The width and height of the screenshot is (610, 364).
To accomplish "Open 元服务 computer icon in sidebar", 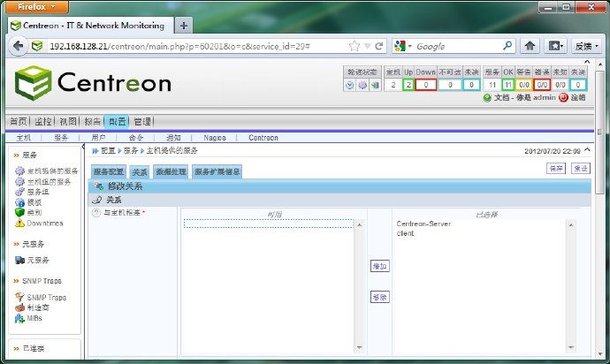I will point(19,260).
